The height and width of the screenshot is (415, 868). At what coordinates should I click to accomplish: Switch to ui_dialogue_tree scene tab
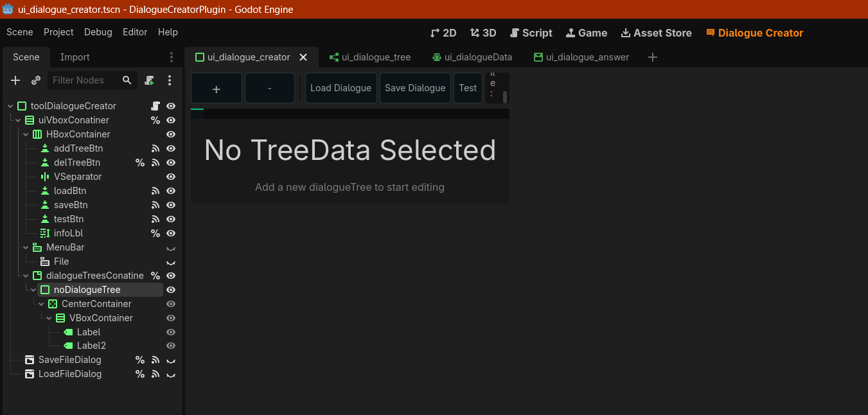[370, 57]
